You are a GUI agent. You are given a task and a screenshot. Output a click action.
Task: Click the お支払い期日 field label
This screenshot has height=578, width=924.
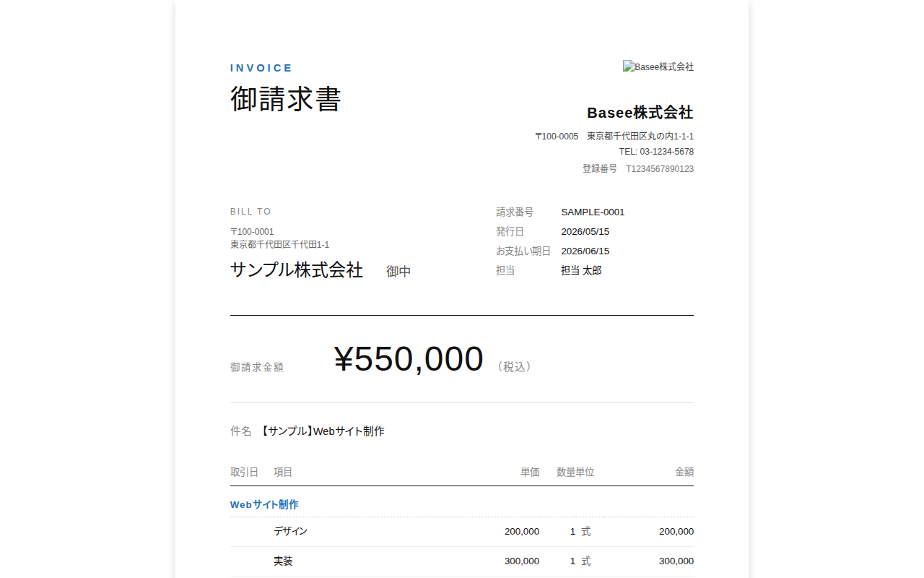point(523,251)
